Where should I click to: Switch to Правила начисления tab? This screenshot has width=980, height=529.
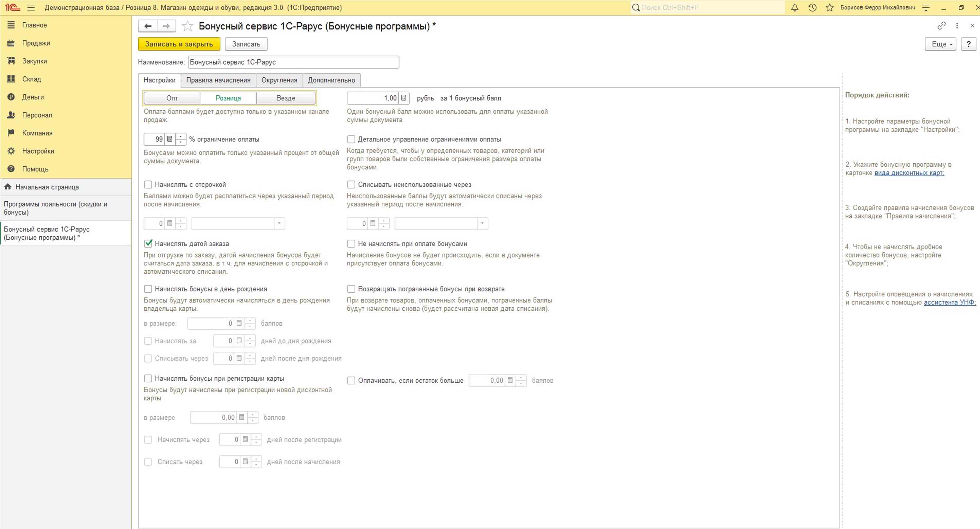[218, 80]
